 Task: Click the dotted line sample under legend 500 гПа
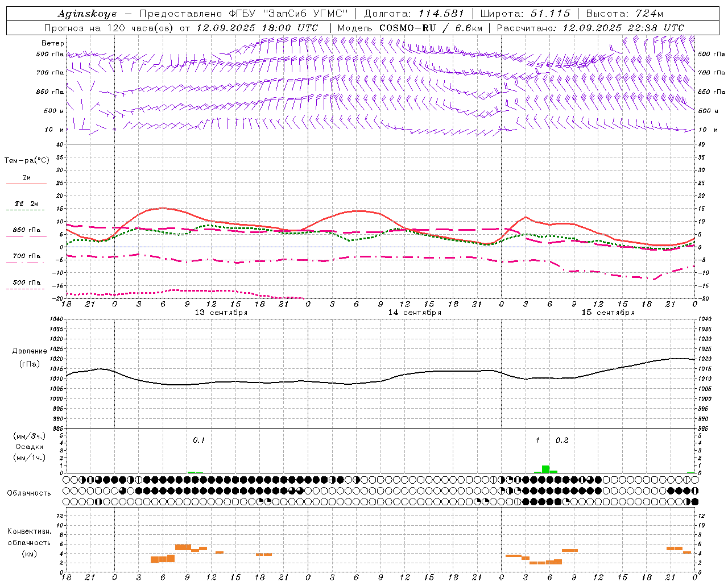25,289
